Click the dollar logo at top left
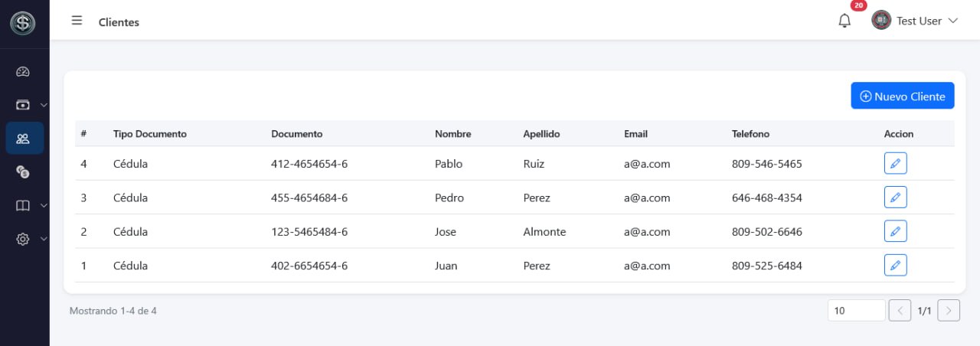This screenshot has height=346, width=980. pyautogui.click(x=23, y=23)
